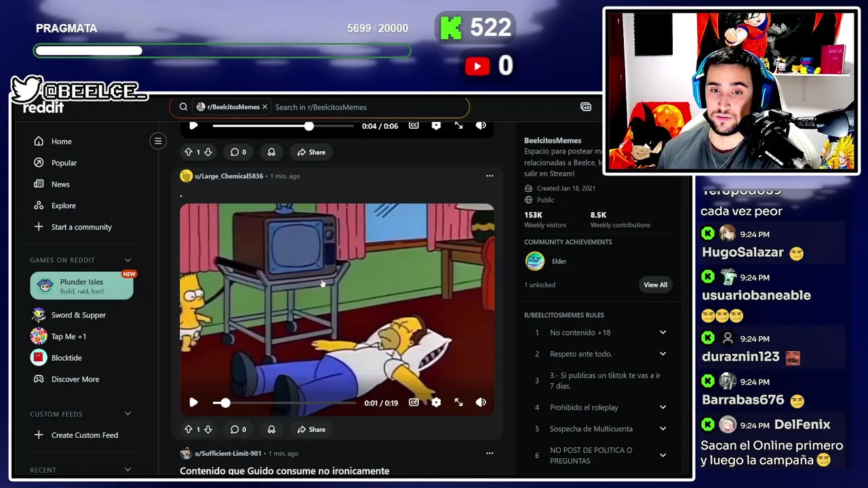This screenshot has width=868, height=488.
Task: Collapse the Games on Reddit section
Action: click(x=127, y=260)
